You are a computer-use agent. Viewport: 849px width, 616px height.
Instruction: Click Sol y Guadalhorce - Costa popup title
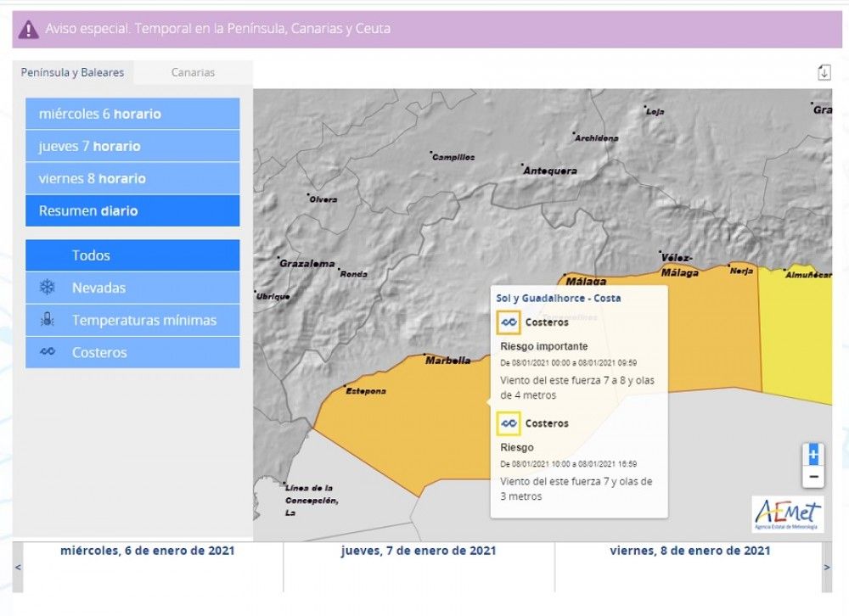tap(559, 299)
